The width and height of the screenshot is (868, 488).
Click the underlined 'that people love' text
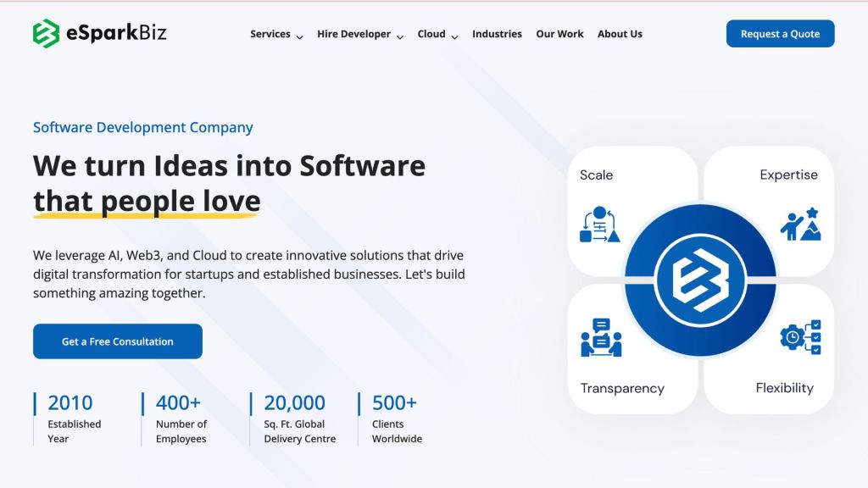(147, 202)
